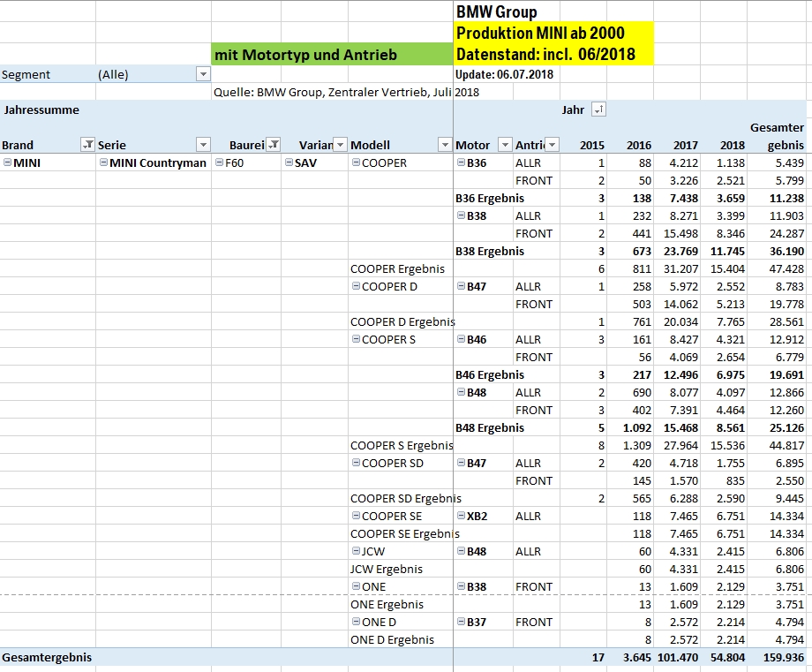The image size is (812, 672).
Task: Select the "ONE Ergebnis" subtotal label
Action: [387, 604]
